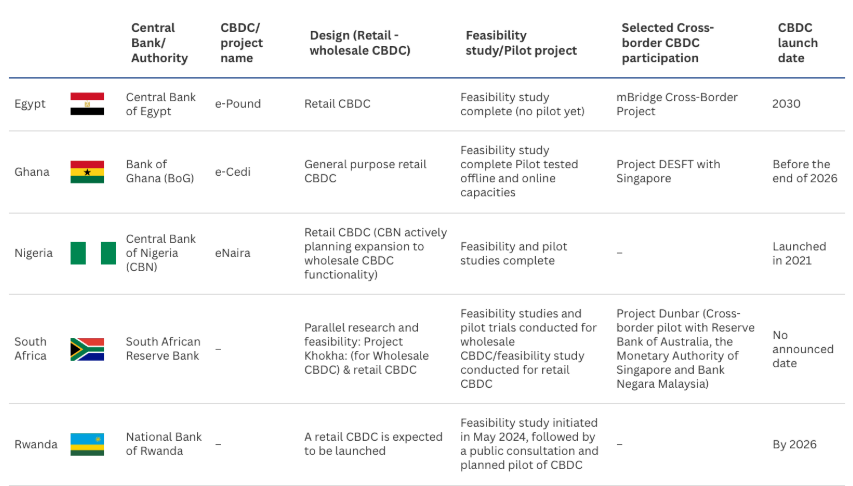The image size is (853, 486).
Task: Select the e-Pound project name cell
Action: [x=237, y=104]
